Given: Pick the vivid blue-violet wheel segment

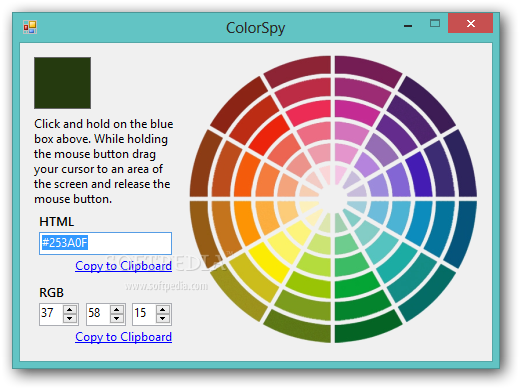Looking at the screenshot, I should [x=420, y=176].
